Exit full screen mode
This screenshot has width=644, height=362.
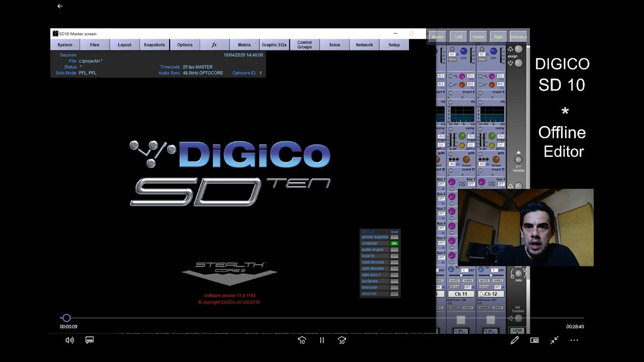pyautogui.click(x=554, y=340)
